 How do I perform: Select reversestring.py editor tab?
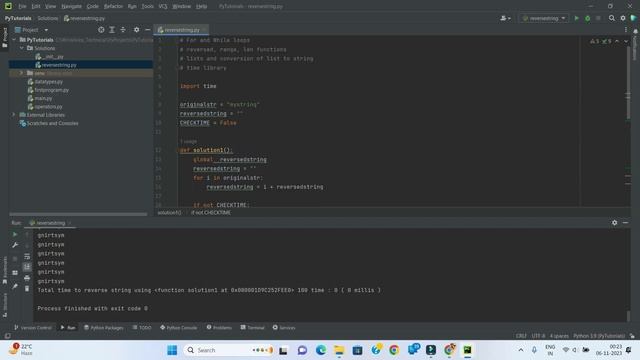pyautogui.click(x=180, y=30)
